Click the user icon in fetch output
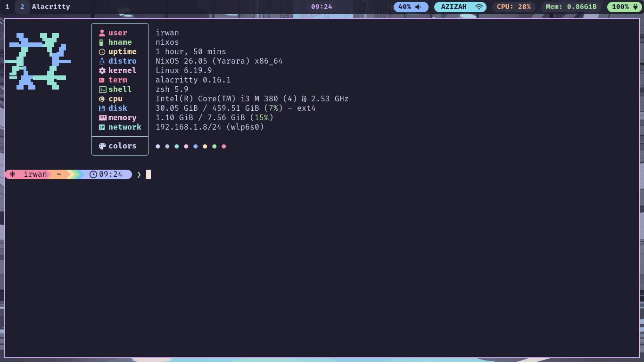This screenshot has width=644, height=362. pyautogui.click(x=102, y=33)
